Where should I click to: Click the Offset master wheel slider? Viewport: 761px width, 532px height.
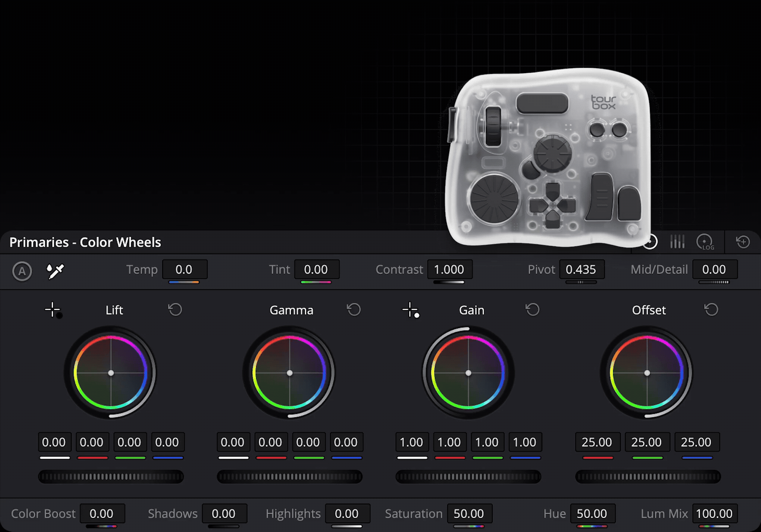(x=648, y=476)
